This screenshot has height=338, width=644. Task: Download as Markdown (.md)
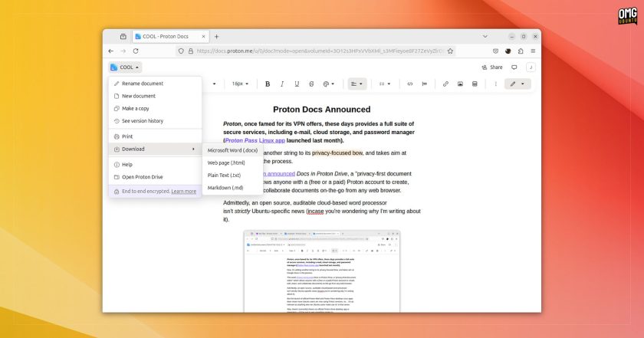pos(232,188)
